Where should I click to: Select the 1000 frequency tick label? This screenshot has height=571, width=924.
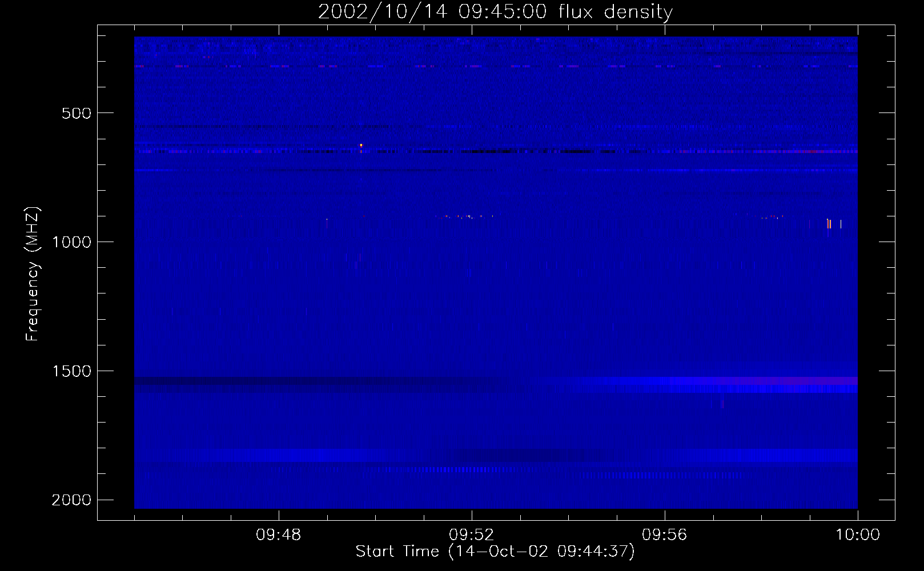click(71, 242)
